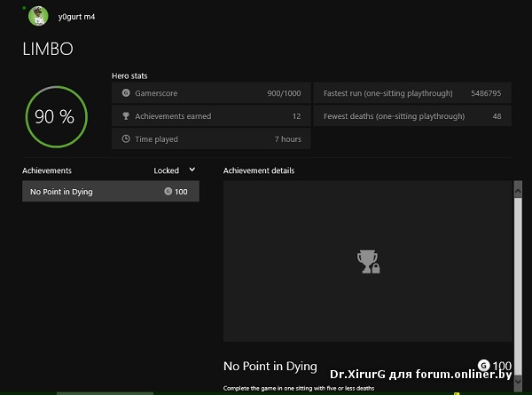532x395 pixels.
Task: Click the chevron arrow next to Locked
Action: tap(192, 170)
